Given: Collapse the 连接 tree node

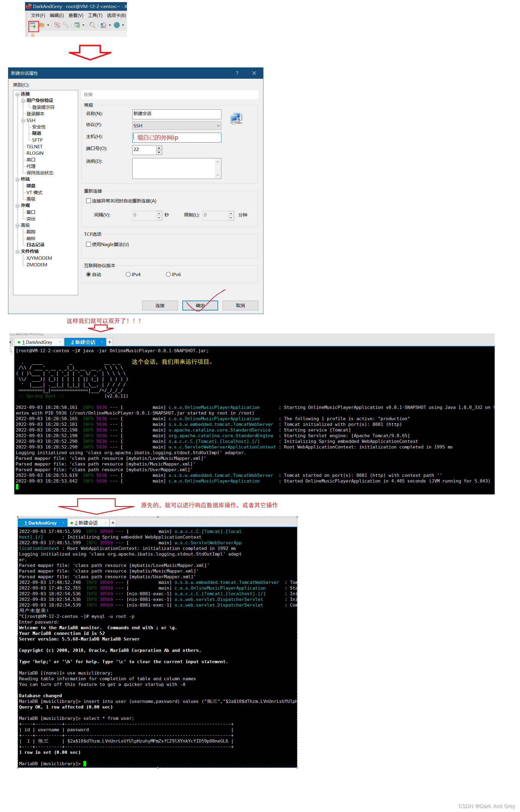Looking at the screenshot, I should tap(18, 95).
